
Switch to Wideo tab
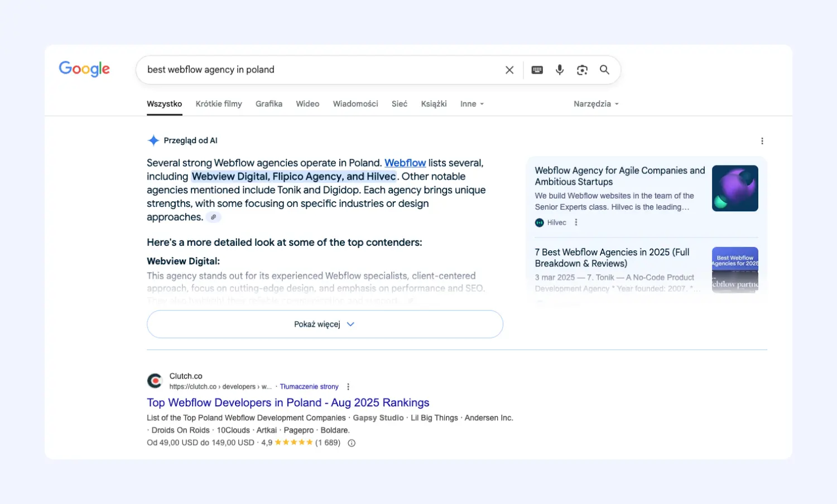pyautogui.click(x=307, y=104)
